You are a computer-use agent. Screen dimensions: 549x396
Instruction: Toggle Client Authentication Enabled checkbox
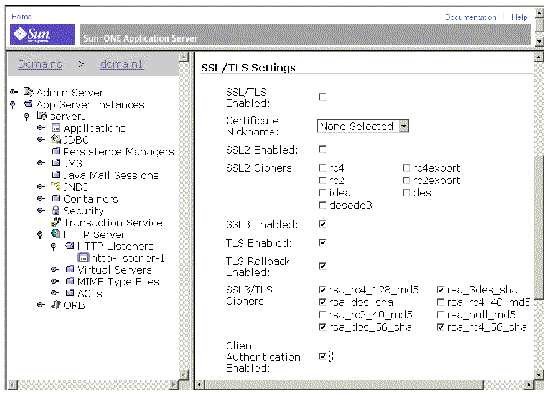322,357
